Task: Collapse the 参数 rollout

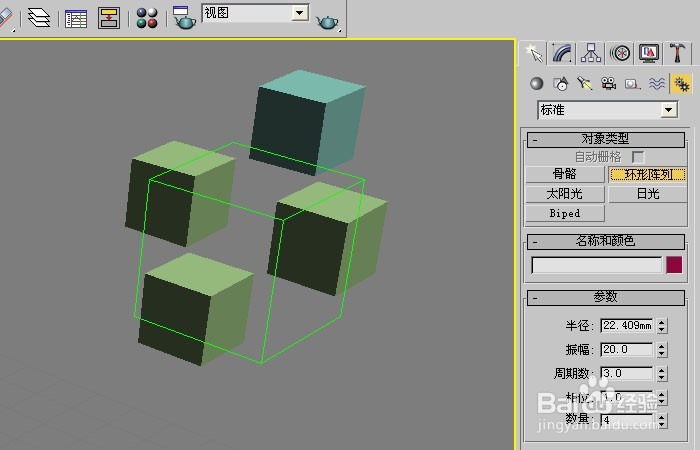Action: point(606,297)
